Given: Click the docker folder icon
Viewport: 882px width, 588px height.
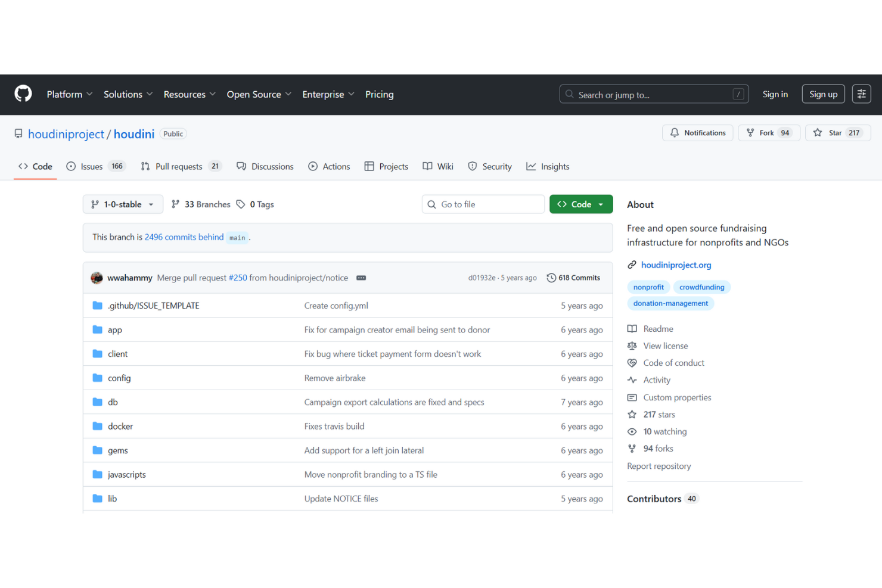Looking at the screenshot, I should tap(98, 426).
